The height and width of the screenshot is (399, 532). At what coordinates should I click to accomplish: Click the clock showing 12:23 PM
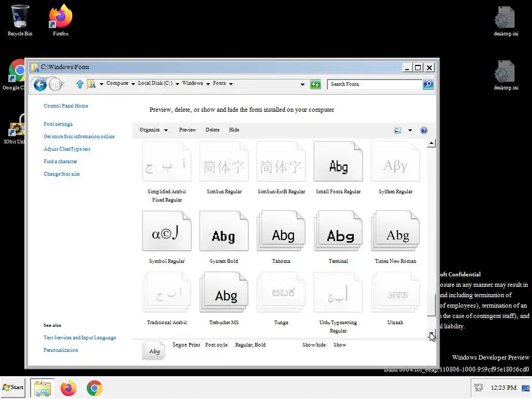(x=503, y=388)
